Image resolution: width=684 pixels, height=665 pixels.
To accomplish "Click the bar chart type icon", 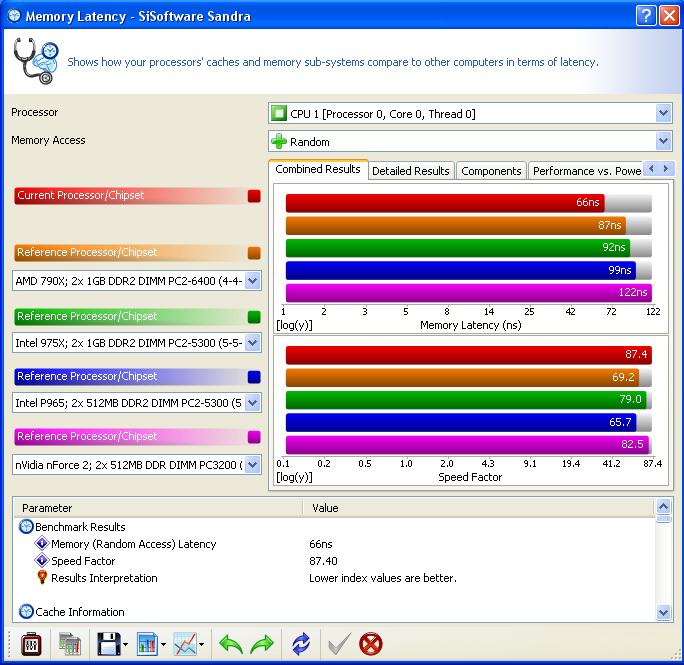I will pyautogui.click(x=147, y=644).
